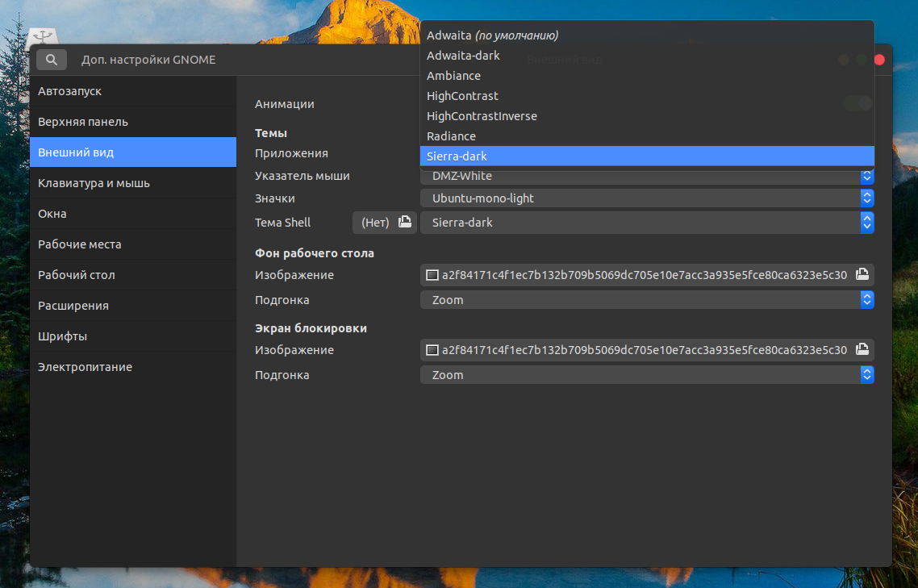Click the Приложения label
This screenshot has width=918, height=588.
tap(291, 153)
